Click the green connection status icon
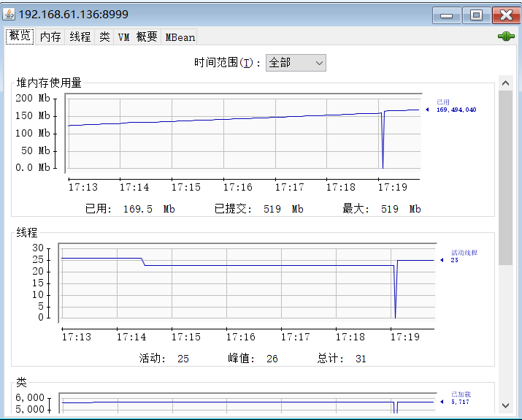This screenshot has width=522, height=420. coord(506,37)
